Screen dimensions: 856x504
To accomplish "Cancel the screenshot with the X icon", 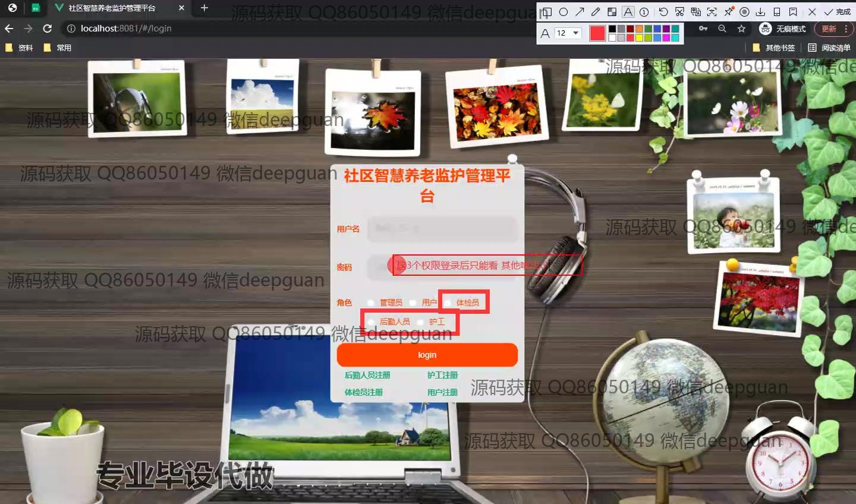I will (812, 12).
